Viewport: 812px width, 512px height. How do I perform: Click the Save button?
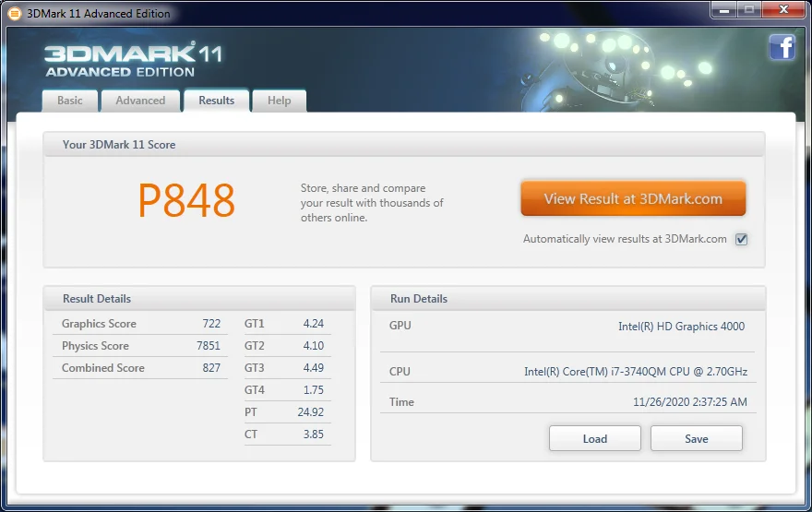696,438
